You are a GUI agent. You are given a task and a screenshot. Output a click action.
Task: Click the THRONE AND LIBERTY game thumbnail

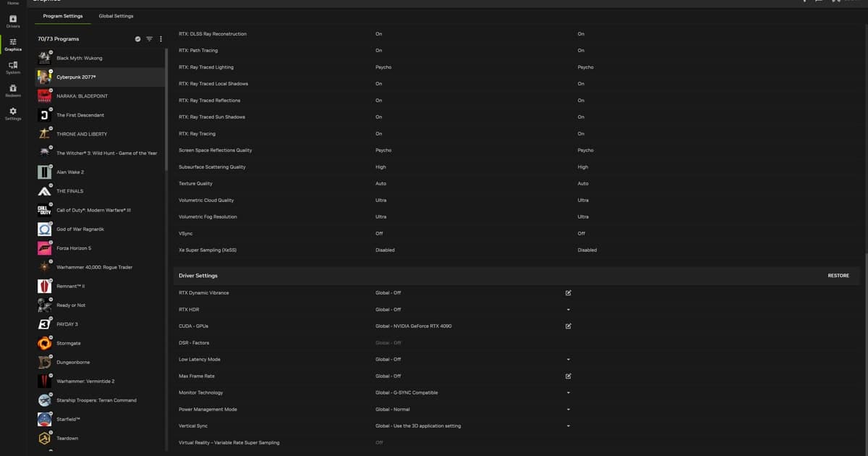(44, 134)
